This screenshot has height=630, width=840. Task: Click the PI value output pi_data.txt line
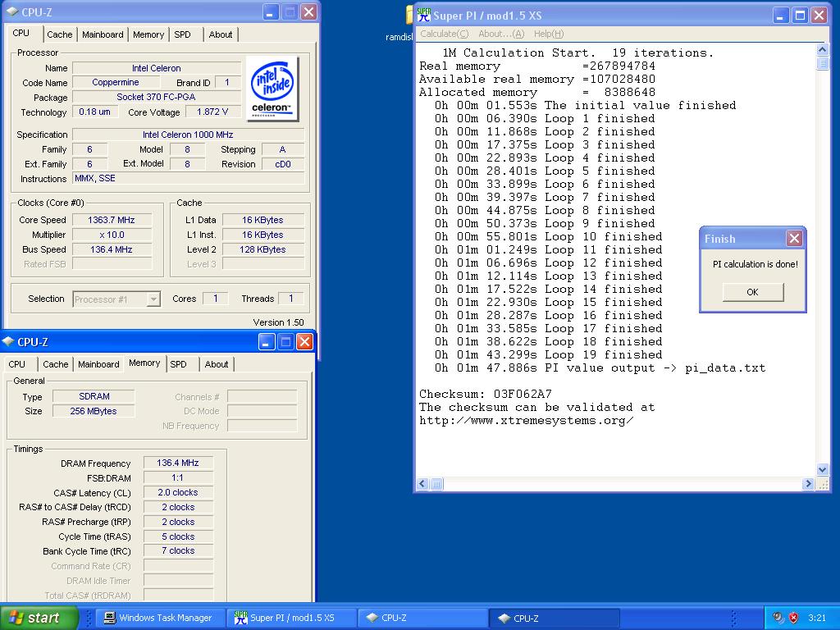point(600,368)
